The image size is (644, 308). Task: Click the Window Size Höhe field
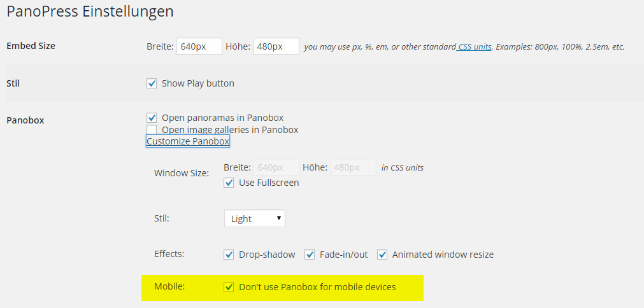pyautogui.click(x=352, y=168)
